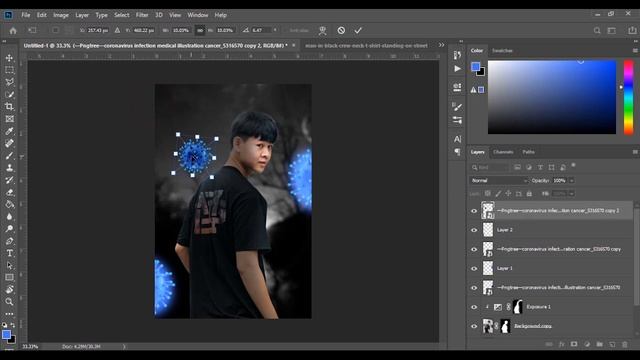640x360 pixels.
Task: Select the Move tool
Action: pyautogui.click(x=9, y=58)
